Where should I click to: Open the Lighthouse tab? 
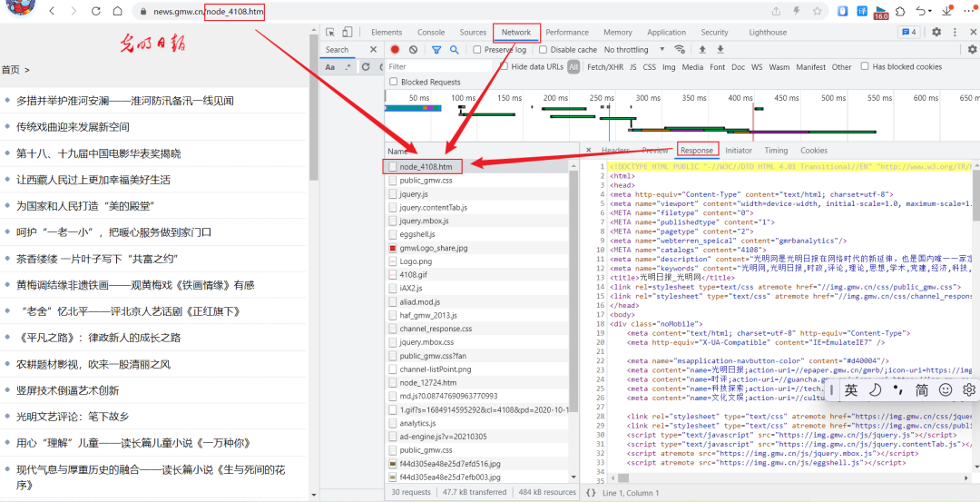[768, 33]
